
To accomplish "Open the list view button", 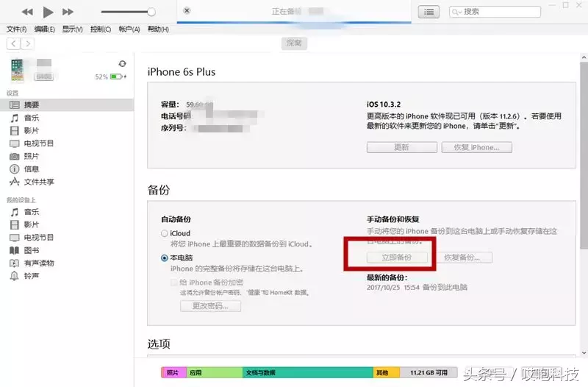I will [x=429, y=12].
